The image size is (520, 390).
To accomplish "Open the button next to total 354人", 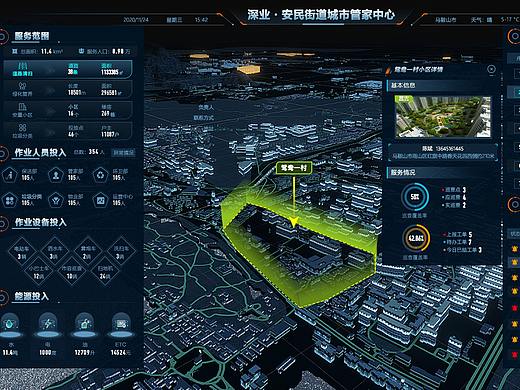I will click(123, 153).
